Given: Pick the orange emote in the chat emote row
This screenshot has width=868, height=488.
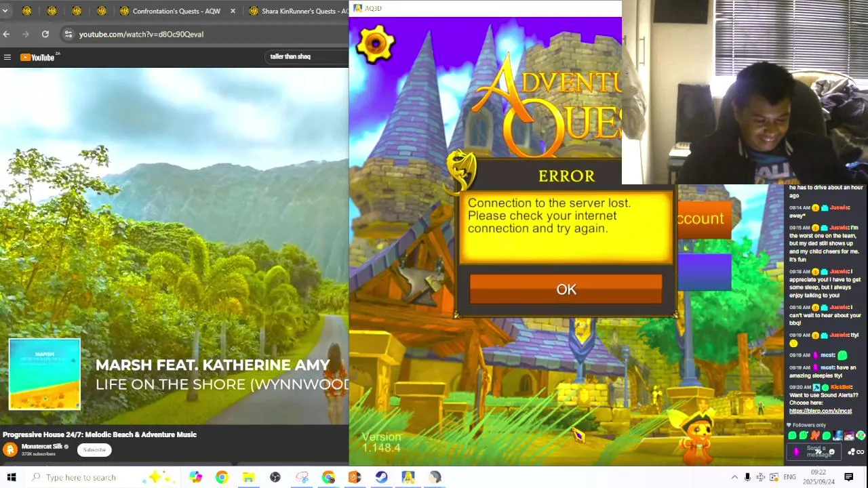Looking at the screenshot, I should (x=814, y=436).
